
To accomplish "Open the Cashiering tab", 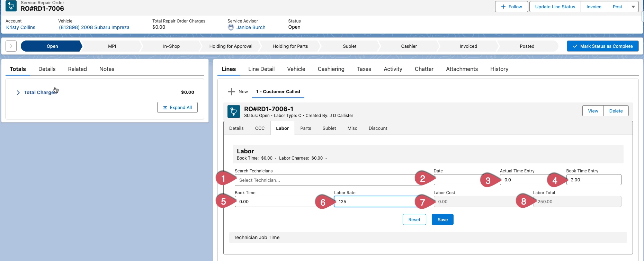I will point(331,69).
